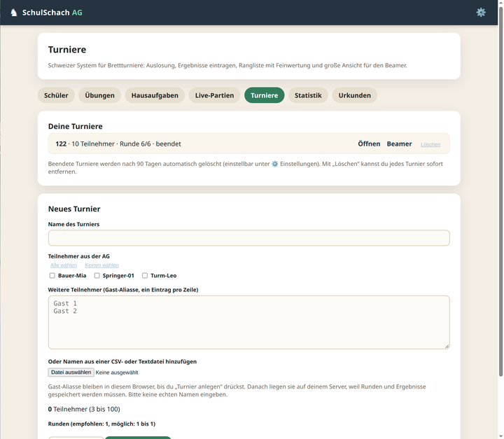Go to the Urkunden tab
504x439 pixels.
(354, 95)
